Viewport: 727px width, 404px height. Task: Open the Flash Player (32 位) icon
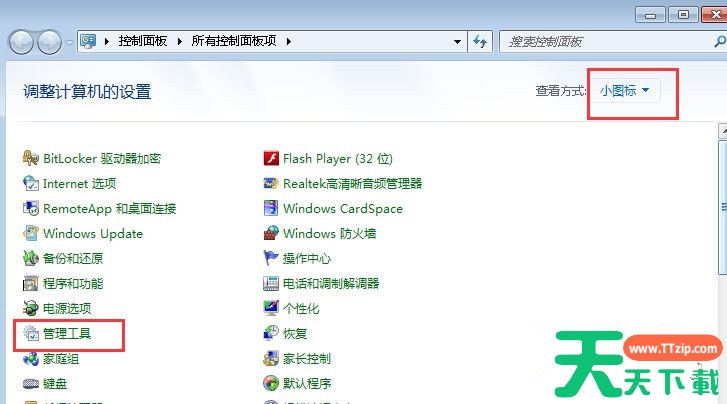point(271,159)
